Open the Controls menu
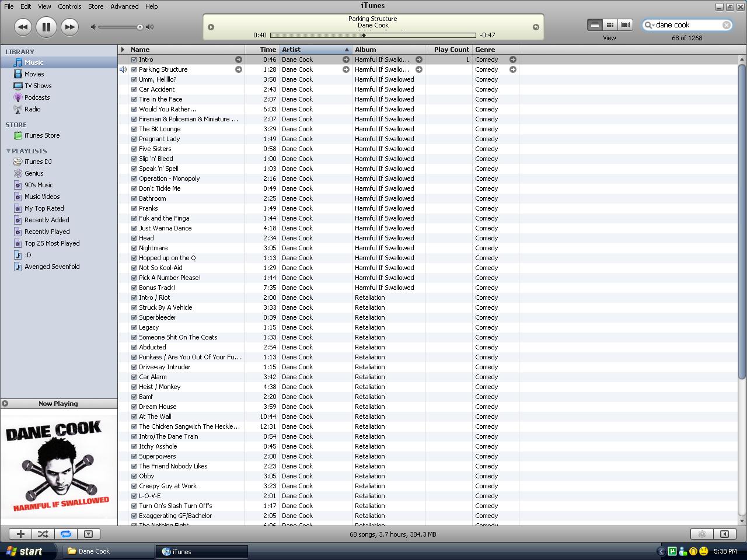This screenshot has height=560, width=747. coord(69,6)
